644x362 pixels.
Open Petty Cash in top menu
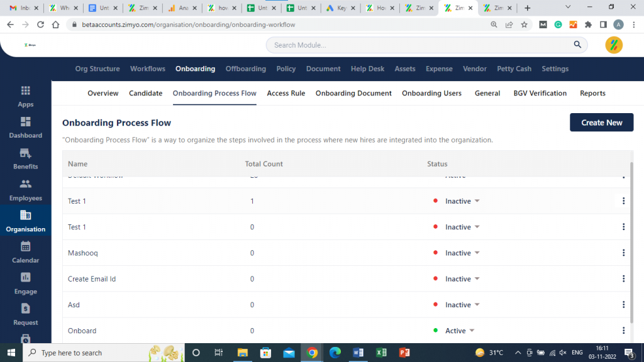[514, 69]
